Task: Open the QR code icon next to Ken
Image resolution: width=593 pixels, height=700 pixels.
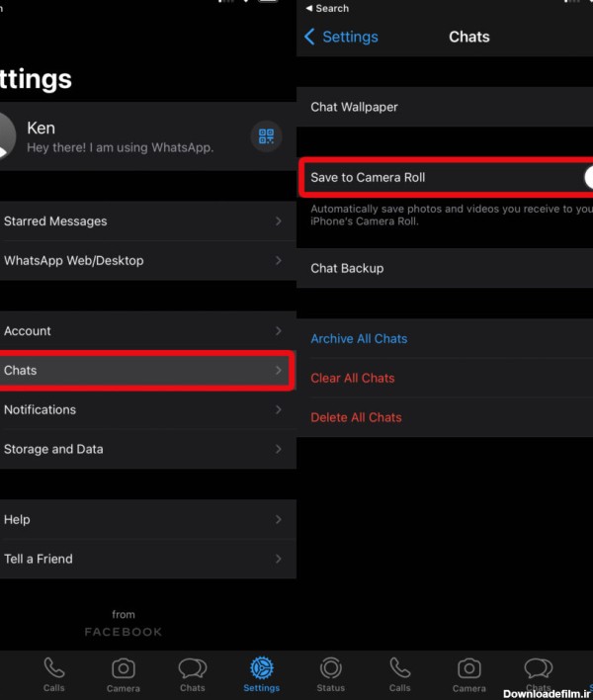Action: pyautogui.click(x=265, y=136)
